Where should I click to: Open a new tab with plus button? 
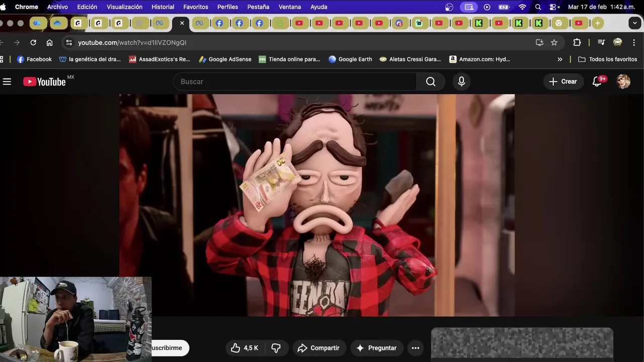(x=597, y=23)
